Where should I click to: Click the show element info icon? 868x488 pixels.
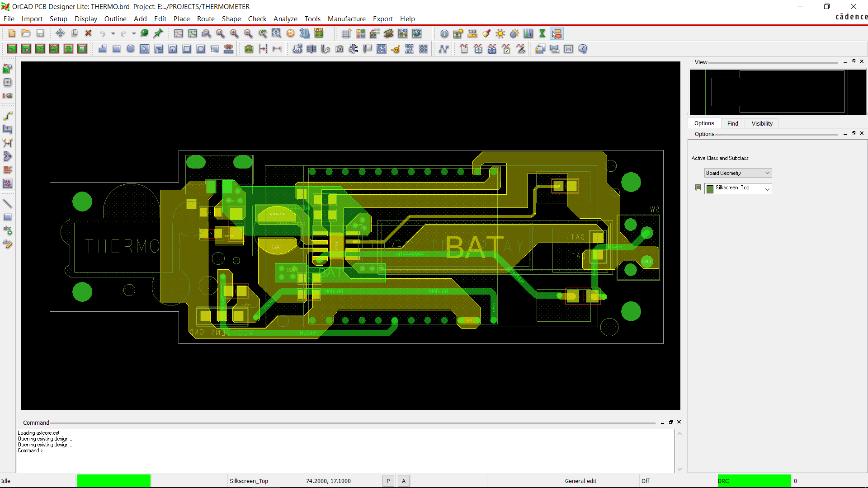point(444,33)
